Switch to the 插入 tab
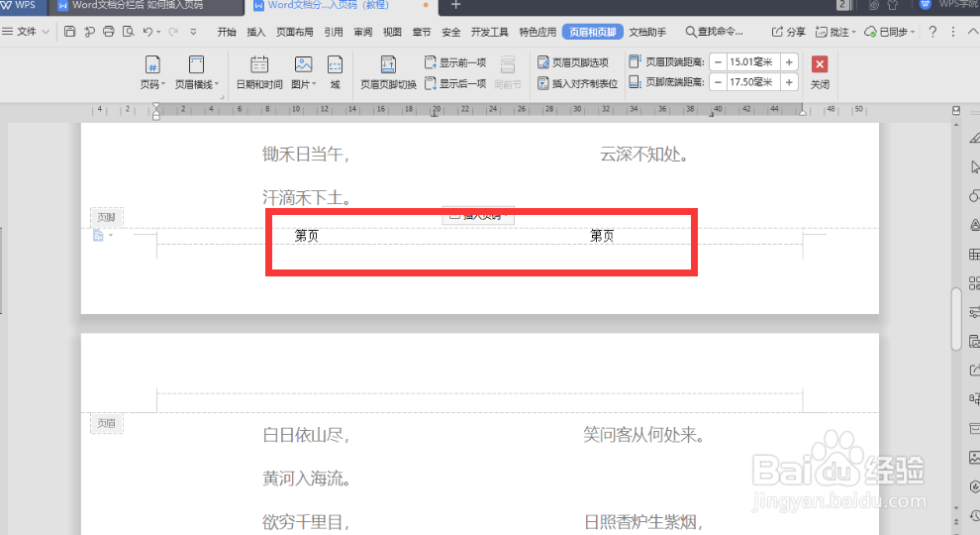 click(255, 32)
